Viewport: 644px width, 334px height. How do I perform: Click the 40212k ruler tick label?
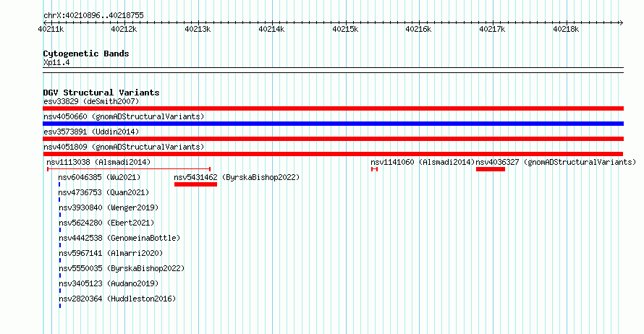click(x=124, y=29)
